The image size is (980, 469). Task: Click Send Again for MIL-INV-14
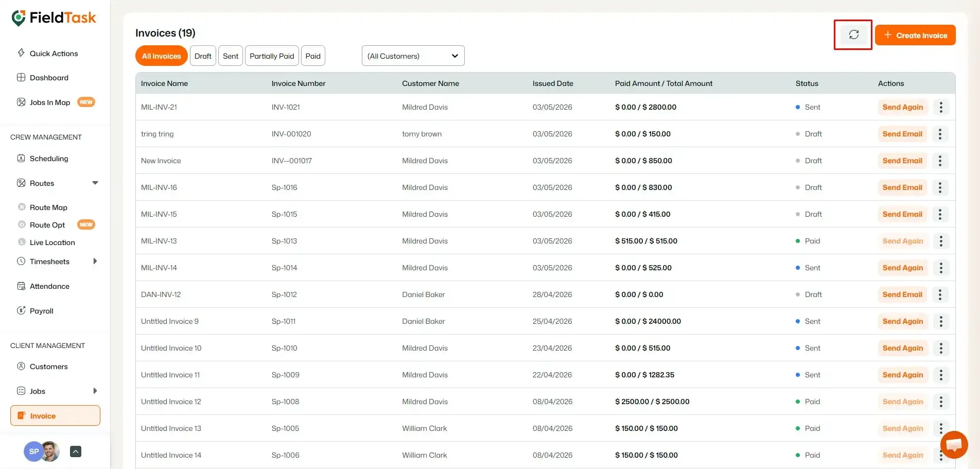tap(903, 268)
